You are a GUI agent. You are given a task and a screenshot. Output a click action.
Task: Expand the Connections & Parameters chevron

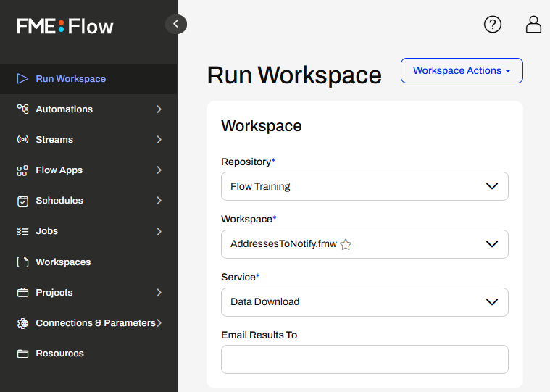(x=159, y=323)
